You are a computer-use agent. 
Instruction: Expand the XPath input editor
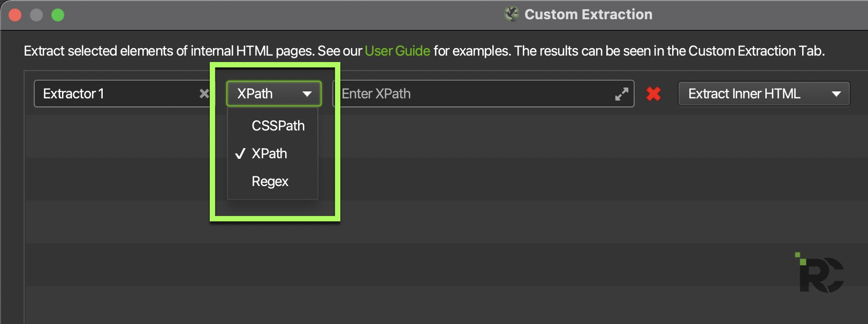(621, 94)
